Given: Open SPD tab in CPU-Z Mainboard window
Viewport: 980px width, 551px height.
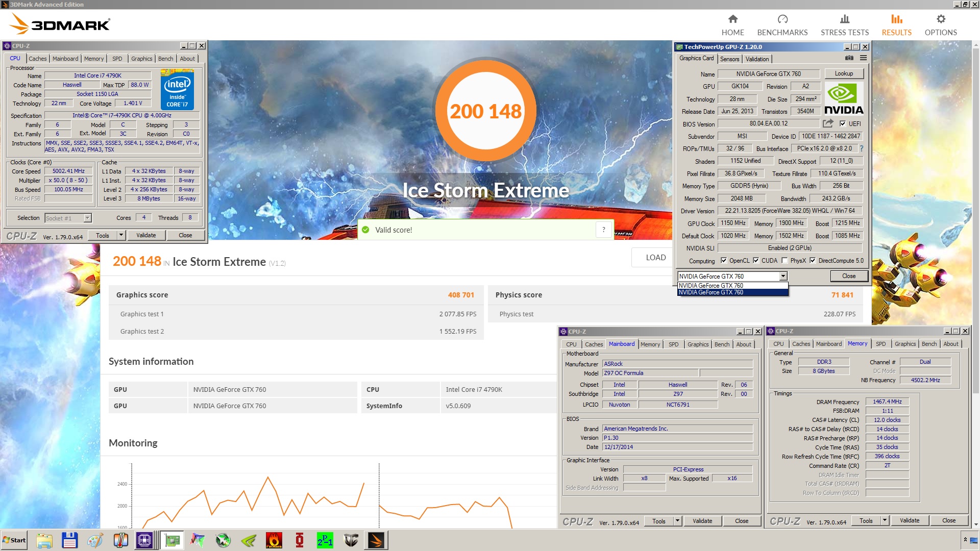Looking at the screenshot, I should 674,344.
